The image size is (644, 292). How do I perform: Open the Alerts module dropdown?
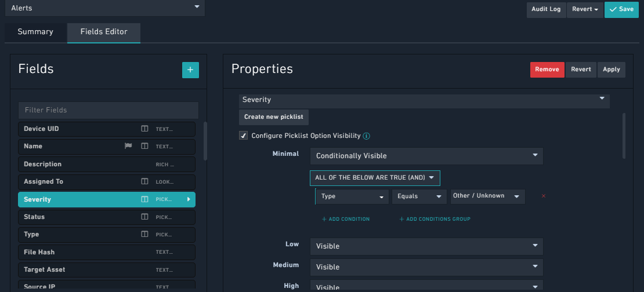[x=105, y=8]
